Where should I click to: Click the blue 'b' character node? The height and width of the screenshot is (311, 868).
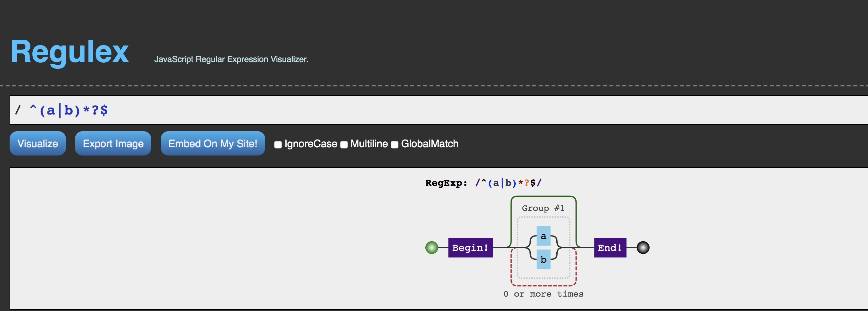tap(543, 259)
